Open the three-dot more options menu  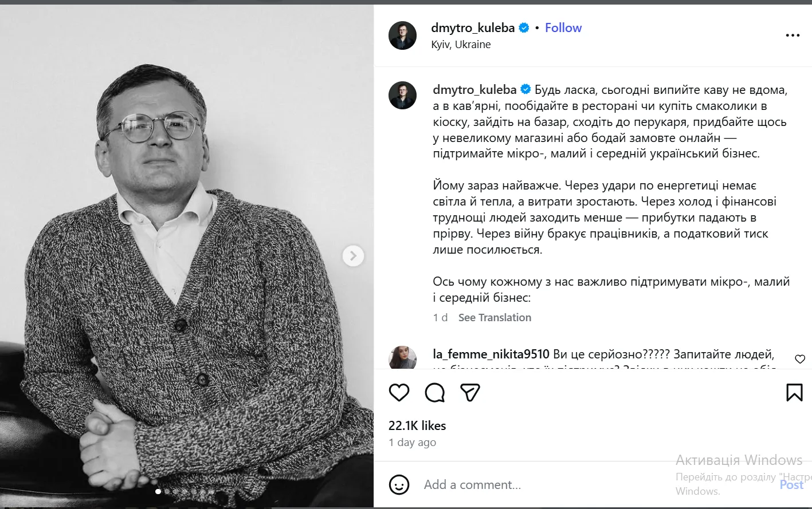pyautogui.click(x=793, y=35)
